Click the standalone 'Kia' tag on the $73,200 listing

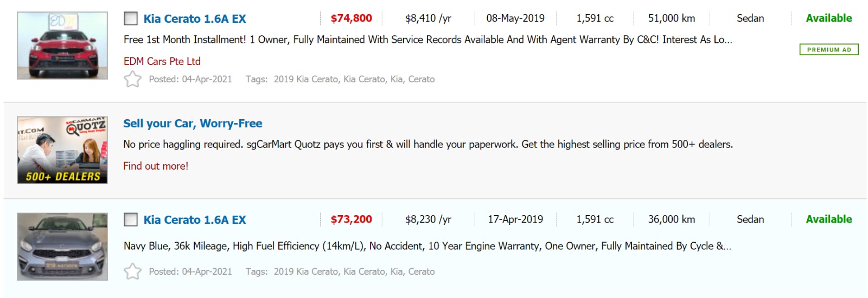397,271
